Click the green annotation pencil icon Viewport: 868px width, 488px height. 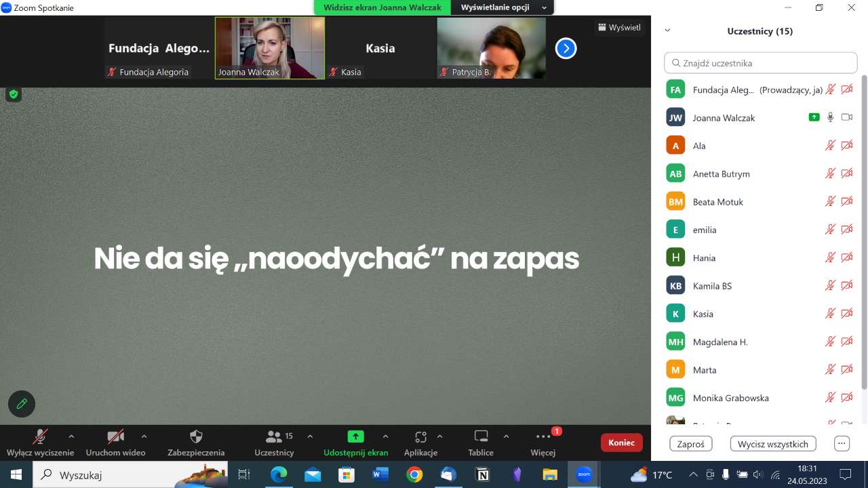coord(22,404)
